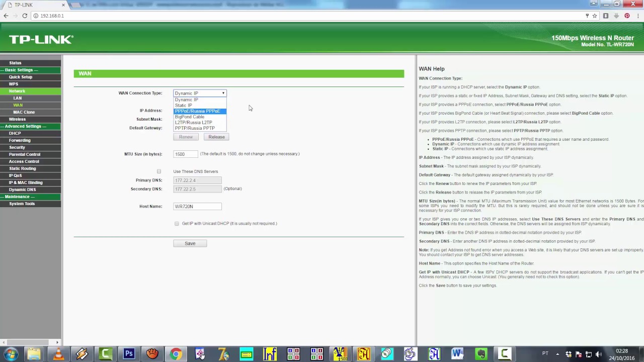Save the WAN settings
Screen dimensions: 644x362
pyautogui.click(x=190, y=243)
